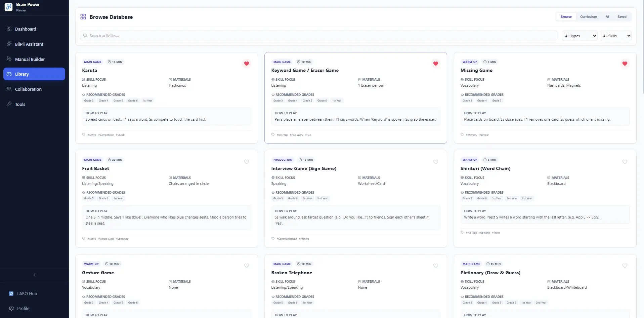Screen dimensions: 644x318
Task: Click Missing Game 5 MIN clock badge
Action: click(490, 62)
